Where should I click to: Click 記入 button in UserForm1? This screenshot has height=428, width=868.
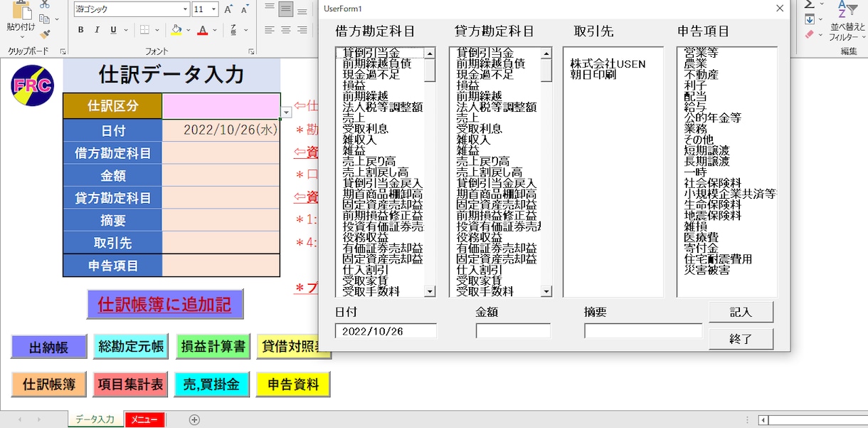click(x=741, y=312)
